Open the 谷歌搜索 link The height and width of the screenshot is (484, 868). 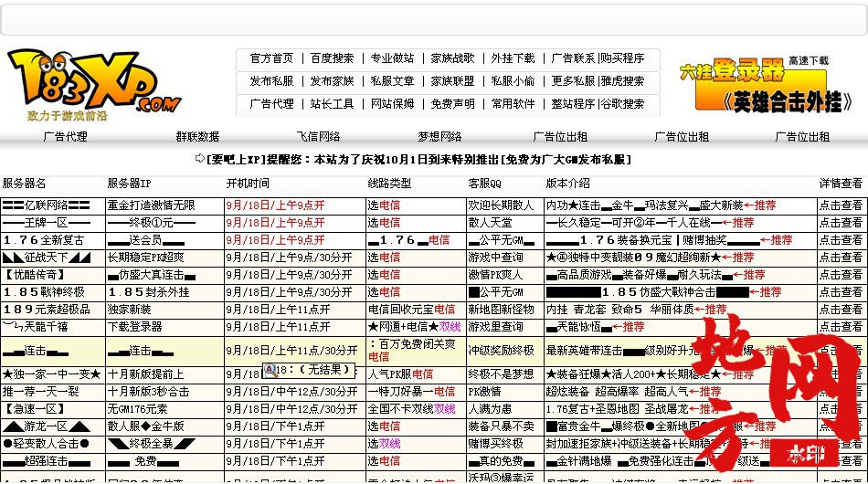click(x=623, y=103)
